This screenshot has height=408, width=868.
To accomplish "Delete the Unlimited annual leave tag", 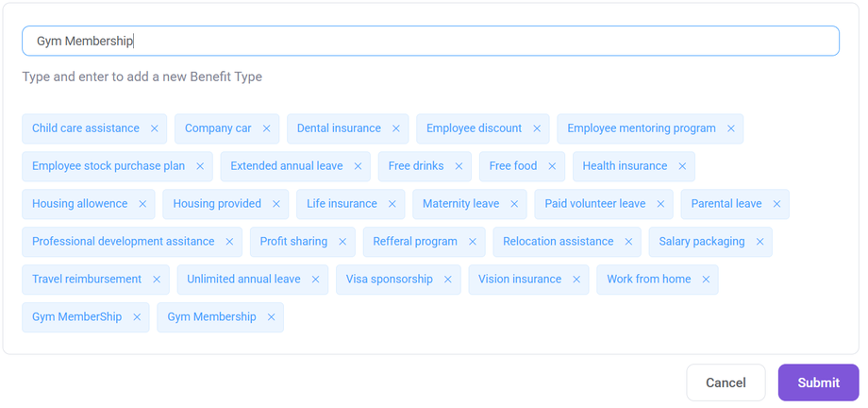I will 315,280.
